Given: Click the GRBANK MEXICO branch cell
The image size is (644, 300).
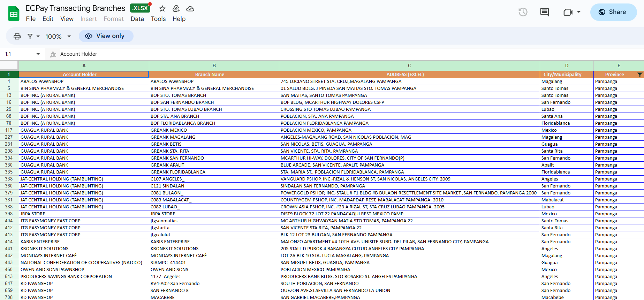Looking at the screenshot, I should [x=214, y=130].
